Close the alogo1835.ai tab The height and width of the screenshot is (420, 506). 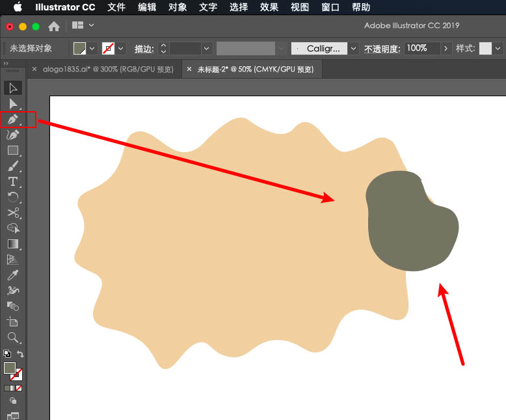[x=34, y=69]
